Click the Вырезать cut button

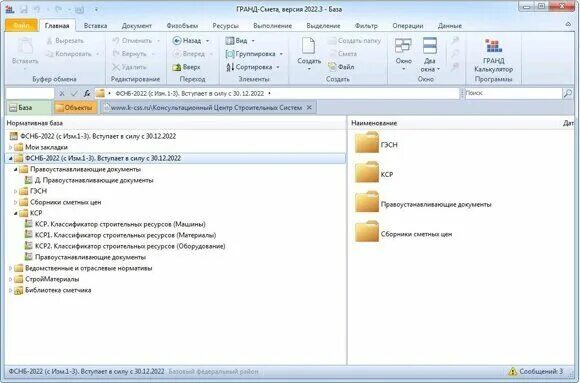tap(65, 41)
